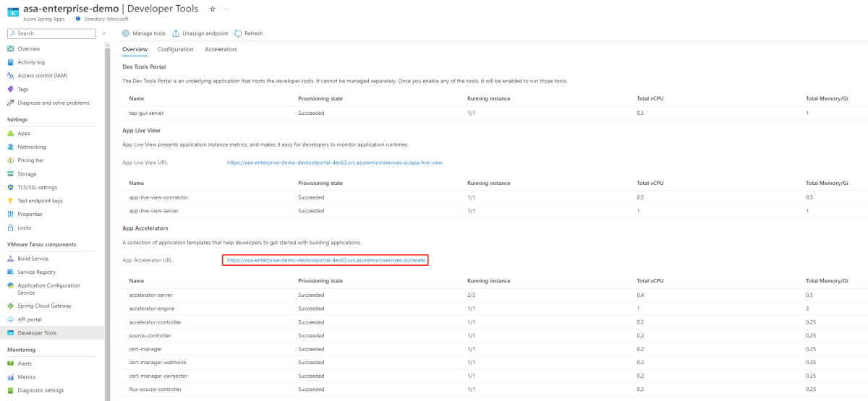Click the flux-source-controller row name
The width and height of the screenshot is (868, 401).
(x=155, y=389)
